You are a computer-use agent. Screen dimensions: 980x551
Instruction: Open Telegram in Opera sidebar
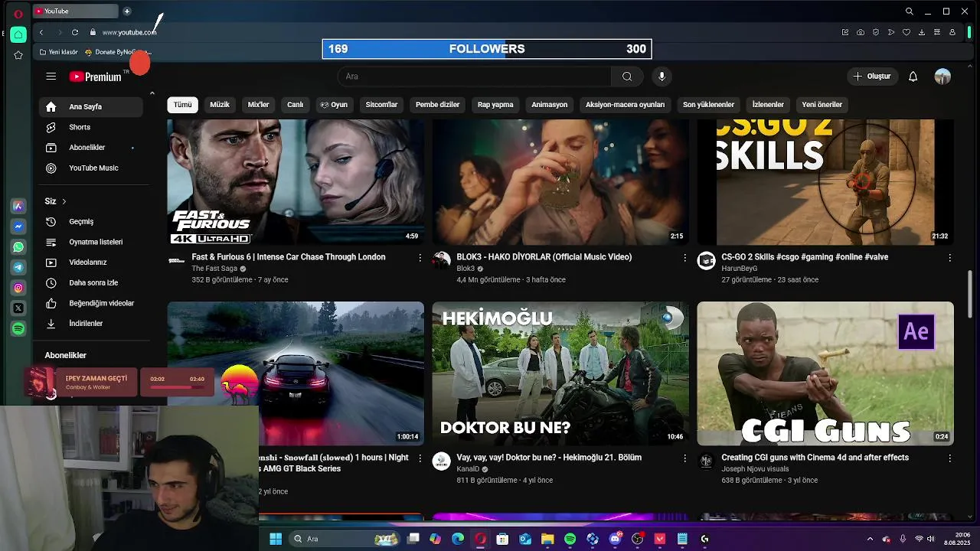coord(18,267)
